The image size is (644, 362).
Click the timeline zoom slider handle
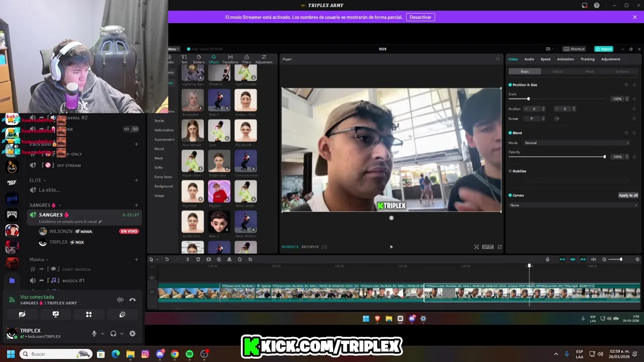click(621, 259)
